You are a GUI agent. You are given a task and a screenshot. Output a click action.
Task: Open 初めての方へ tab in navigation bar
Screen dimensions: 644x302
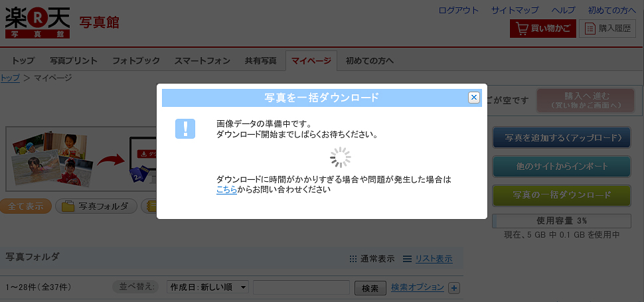tap(370, 60)
